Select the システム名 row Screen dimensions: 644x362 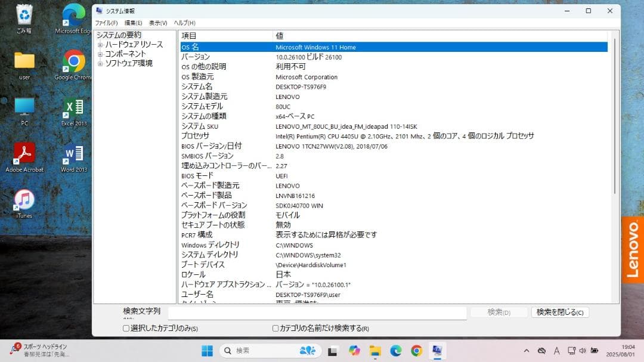pos(394,86)
